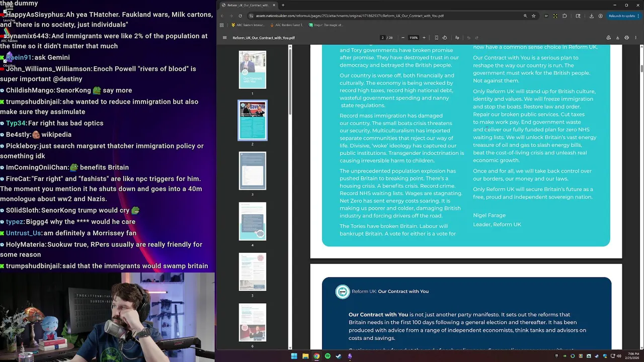
Task: Click the PDF zoom out minus button
Action: [x=403, y=38]
